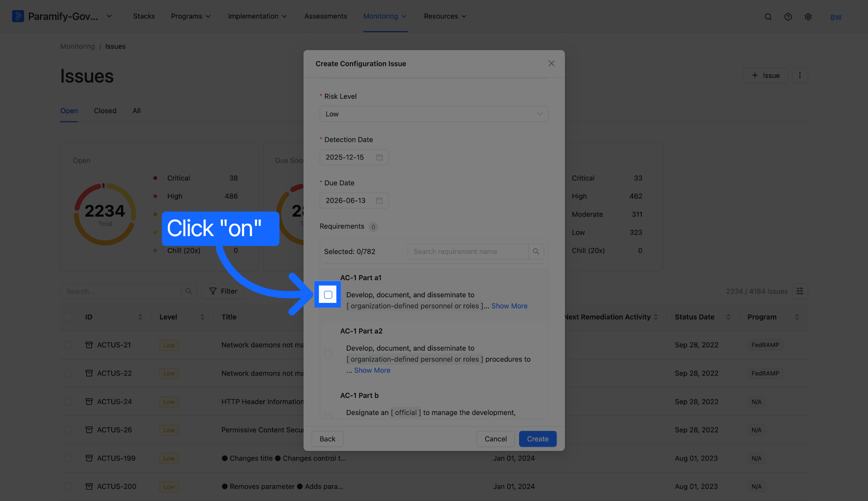Expand the Resources menu
Image resolution: width=868 pixels, height=501 pixels.
(x=445, y=16)
